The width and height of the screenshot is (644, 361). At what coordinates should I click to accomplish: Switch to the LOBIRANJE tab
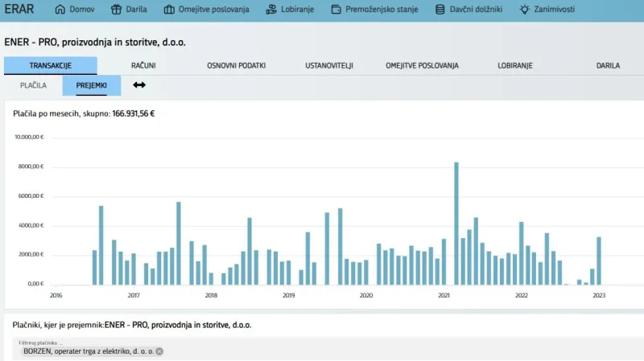pos(515,66)
